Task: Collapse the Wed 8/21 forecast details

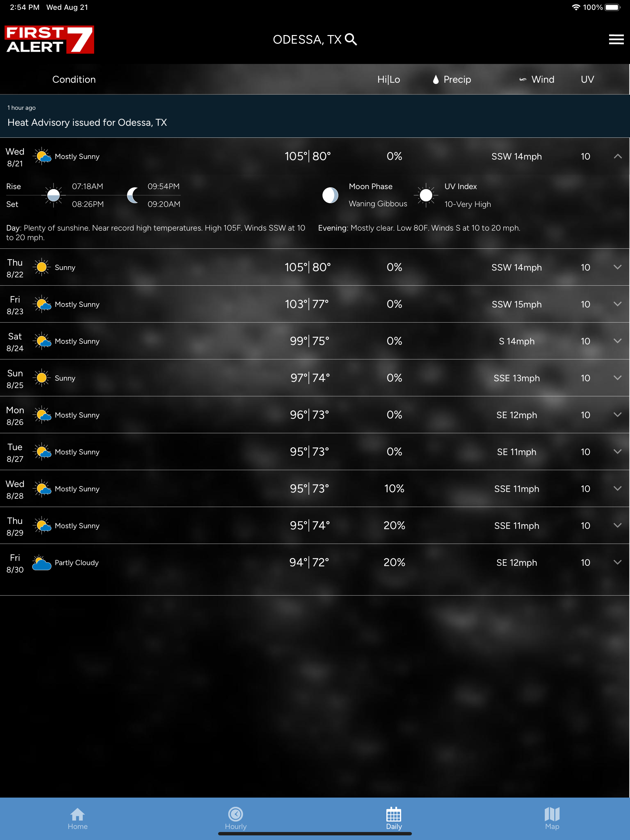Action: click(617, 156)
